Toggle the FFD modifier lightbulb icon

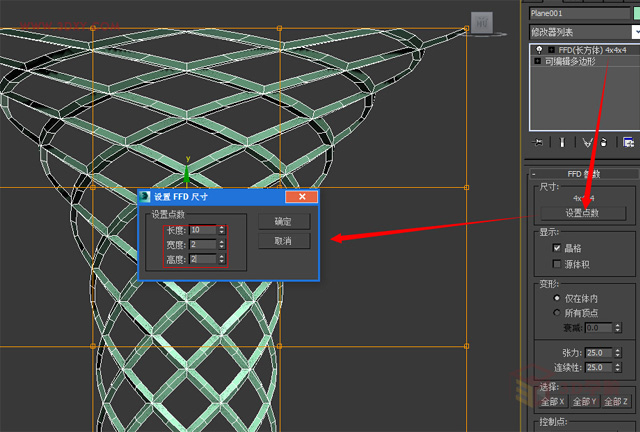pos(539,50)
